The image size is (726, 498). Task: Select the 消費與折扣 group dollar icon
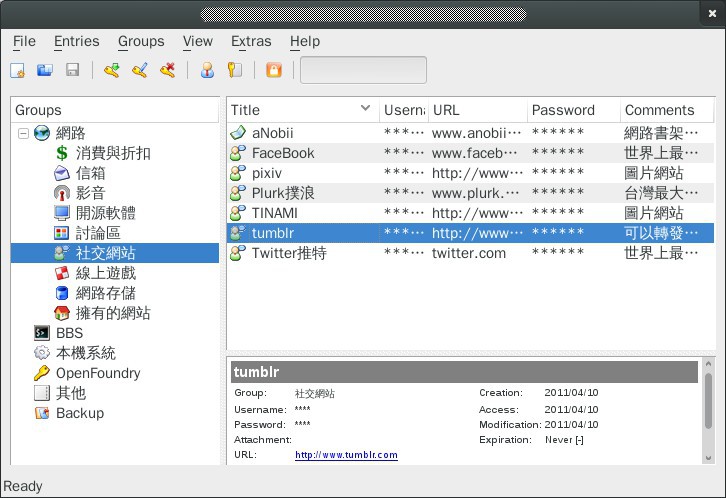click(62, 153)
